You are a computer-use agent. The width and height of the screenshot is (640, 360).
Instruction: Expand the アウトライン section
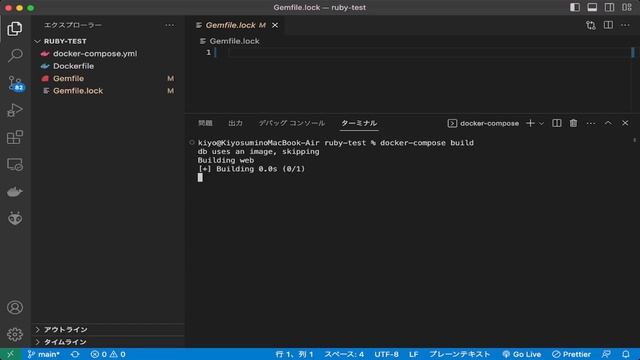(x=65, y=329)
